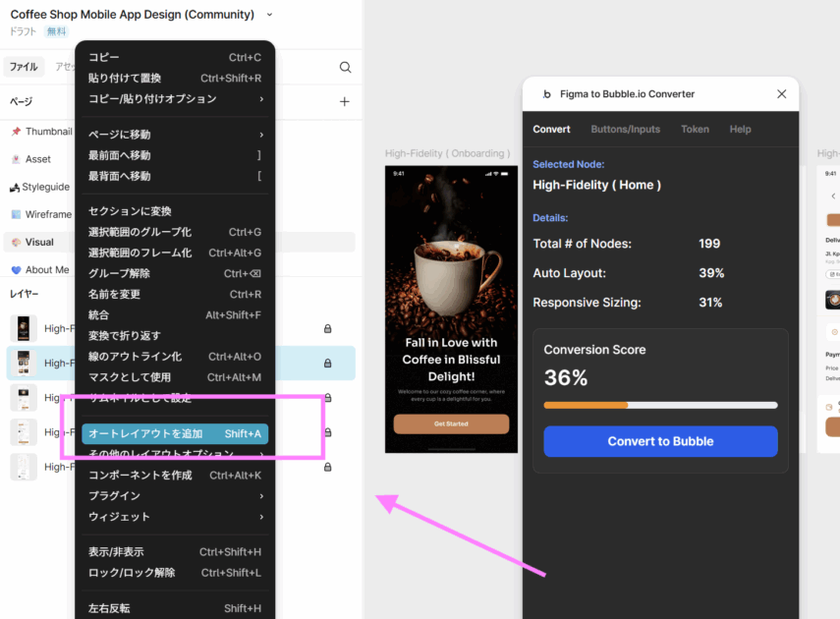This screenshot has width=840, height=619.
Task: Click the search magnifier icon in file panel
Action: [345, 67]
